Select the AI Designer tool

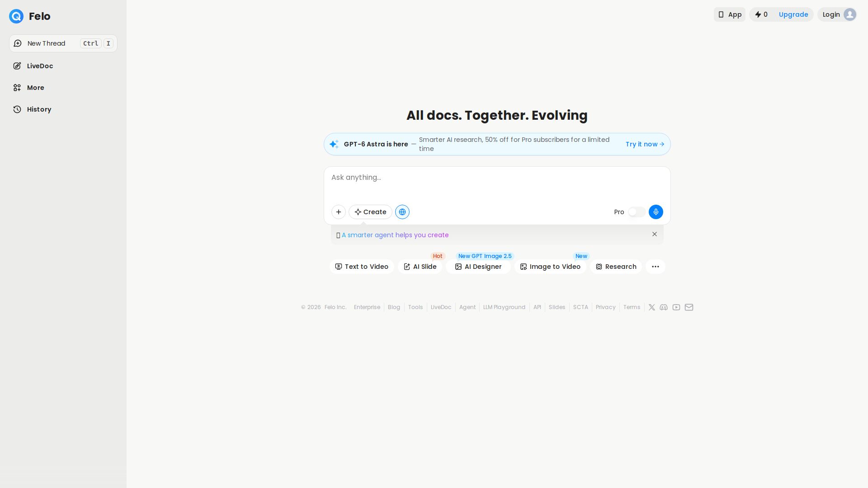click(478, 267)
